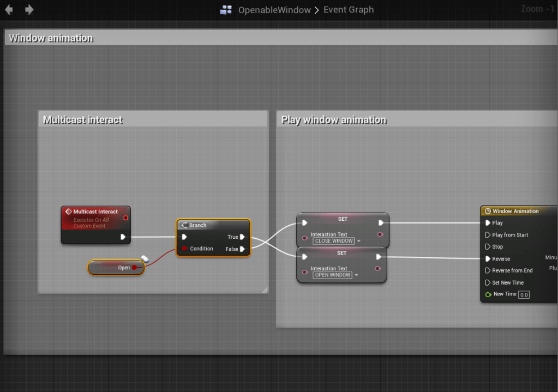Click the New Time value field 0.0
The width and height of the screenshot is (558, 392).
(524, 294)
